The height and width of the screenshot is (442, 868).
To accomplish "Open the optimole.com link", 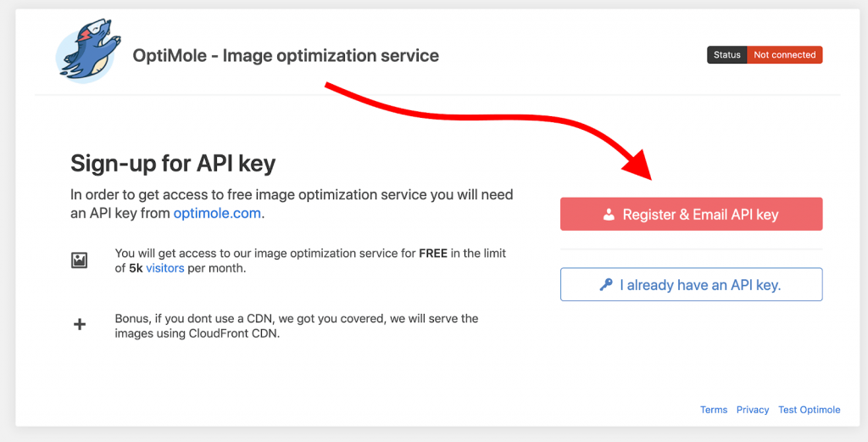I will (217, 213).
